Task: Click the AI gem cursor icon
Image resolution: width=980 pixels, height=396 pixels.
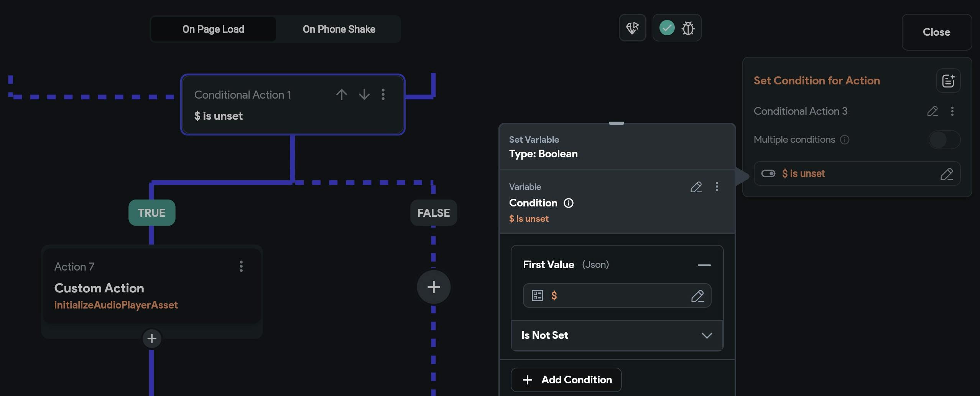Action: click(x=632, y=28)
